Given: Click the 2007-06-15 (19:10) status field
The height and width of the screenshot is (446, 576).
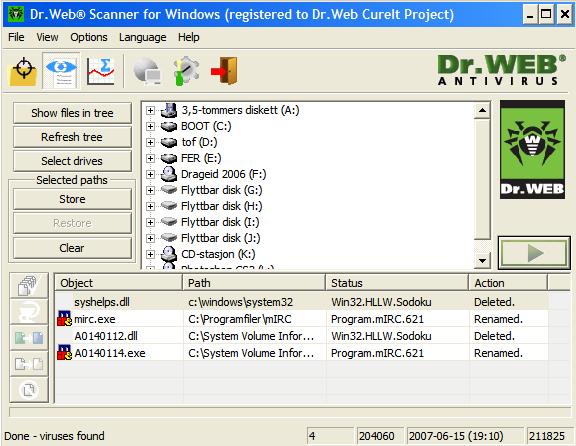Looking at the screenshot, I should [x=465, y=436].
